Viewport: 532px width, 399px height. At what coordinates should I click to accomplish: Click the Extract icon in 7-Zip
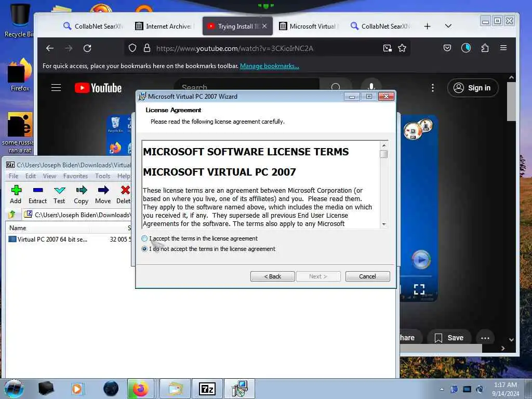[x=37, y=194]
